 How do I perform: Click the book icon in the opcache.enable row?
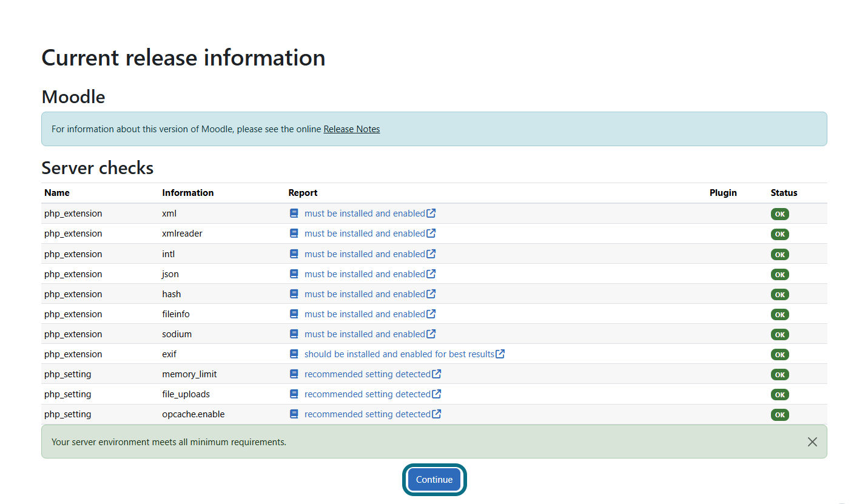click(x=294, y=414)
